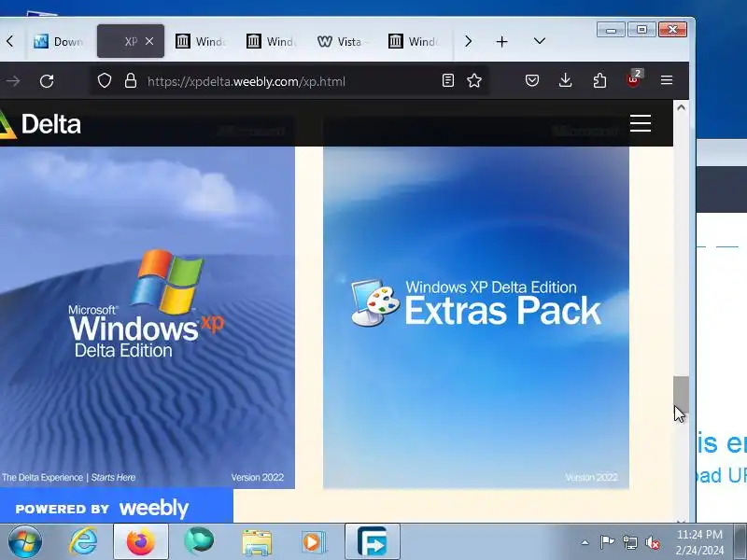747x560 pixels.
Task: Click the URL address bar
Action: 290,81
